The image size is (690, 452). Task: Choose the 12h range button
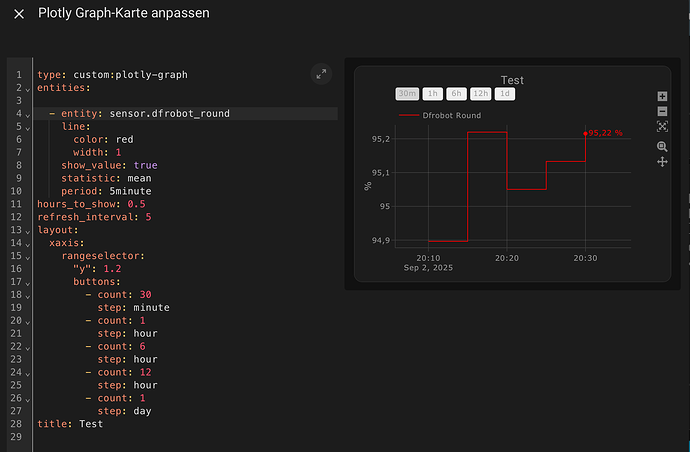pyautogui.click(x=481, y=94)
